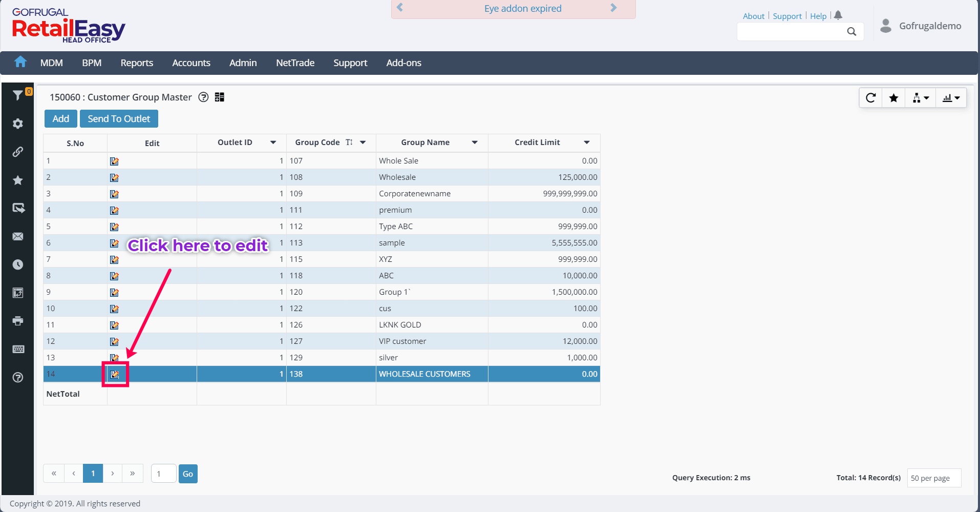This screenshot has width=980, height=512.
Task: Expand the chart options dropdown button
Action: point(951,98)
